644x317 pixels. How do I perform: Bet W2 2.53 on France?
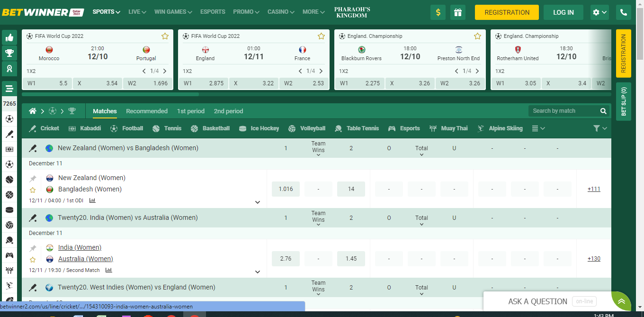tap(304, 83)
